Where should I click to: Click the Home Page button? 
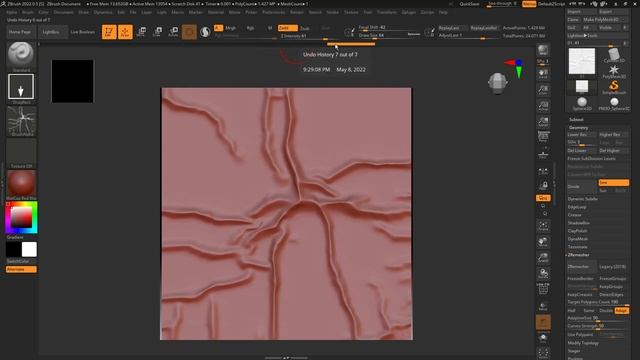20,32
